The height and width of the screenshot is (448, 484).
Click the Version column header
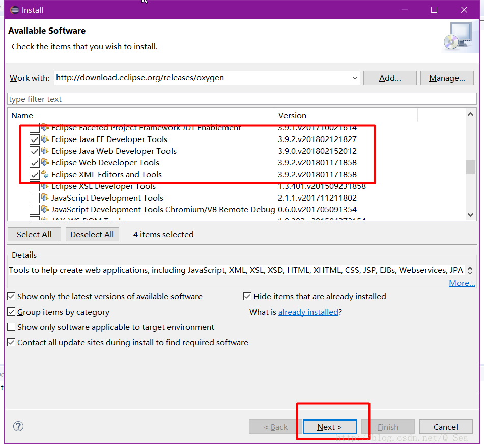click(346, 115)
